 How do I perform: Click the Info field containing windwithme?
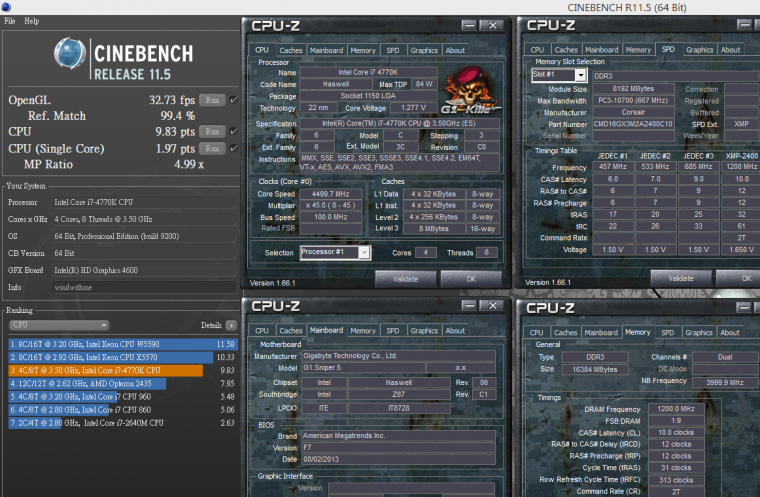144,287
